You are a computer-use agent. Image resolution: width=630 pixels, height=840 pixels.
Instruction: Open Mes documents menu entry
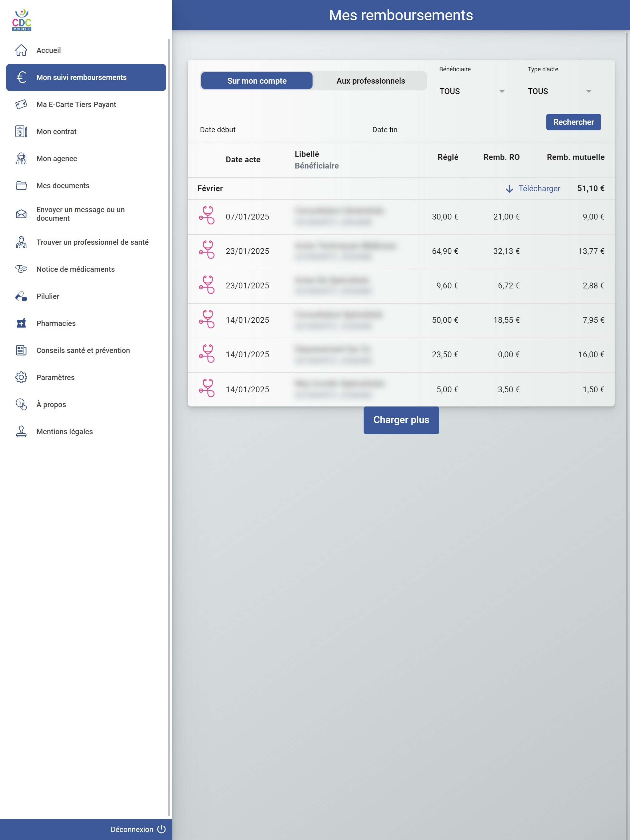[x=86, y=185]
